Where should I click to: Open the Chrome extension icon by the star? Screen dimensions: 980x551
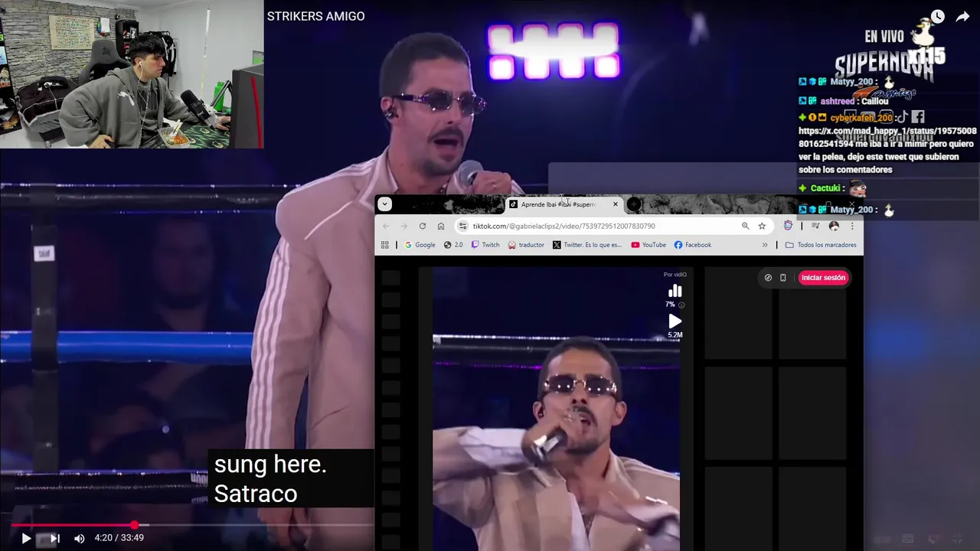(x=788, y=226)
